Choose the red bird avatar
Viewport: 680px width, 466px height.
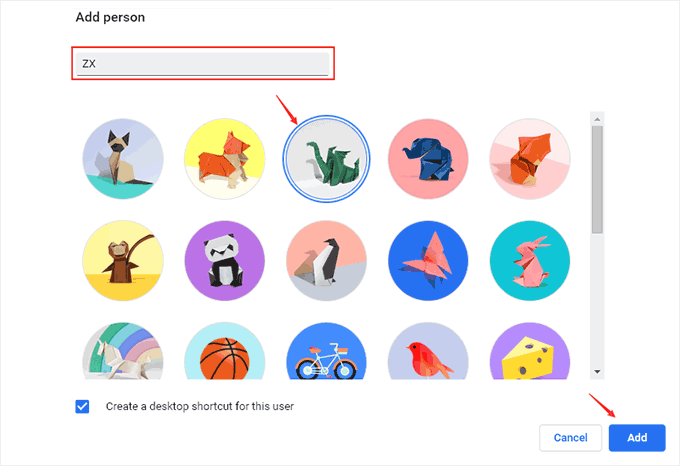coord(428,350)
